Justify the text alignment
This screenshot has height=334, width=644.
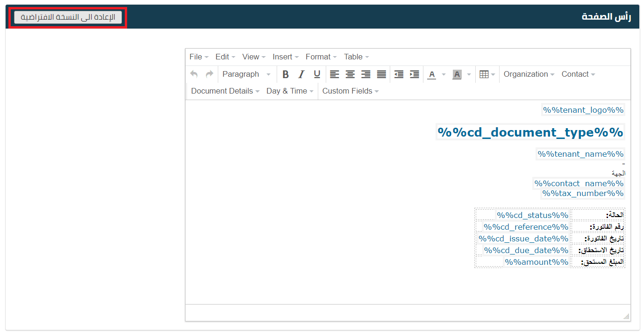click(x=382, y=74)
